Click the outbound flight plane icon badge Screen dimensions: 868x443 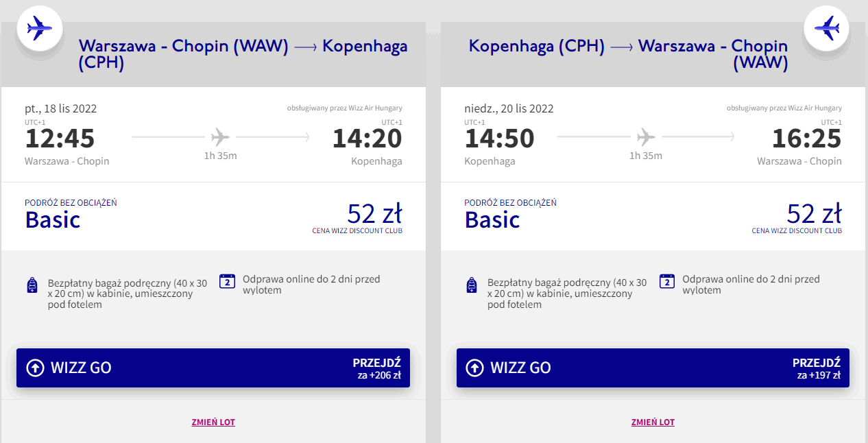click(x=39, y=28)
